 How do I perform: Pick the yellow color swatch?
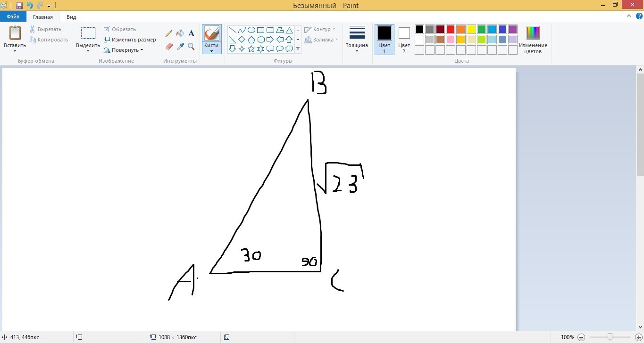click(x=471, y=29)
